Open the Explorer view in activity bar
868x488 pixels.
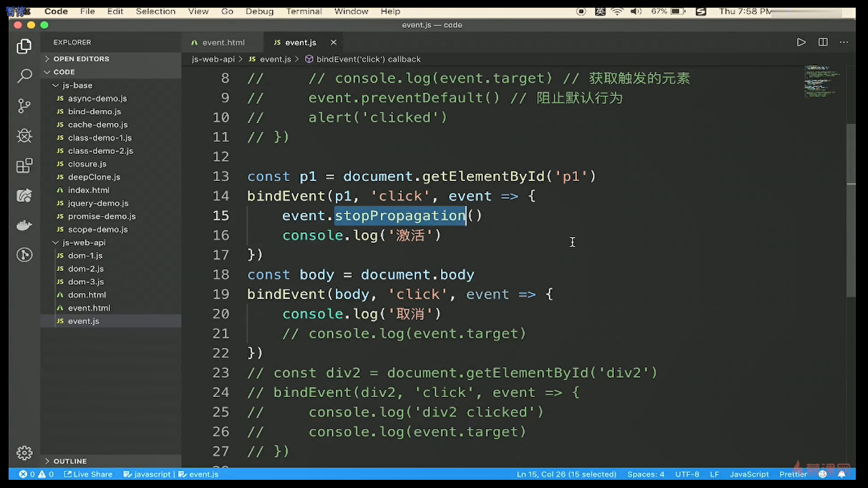pos(24,46)
